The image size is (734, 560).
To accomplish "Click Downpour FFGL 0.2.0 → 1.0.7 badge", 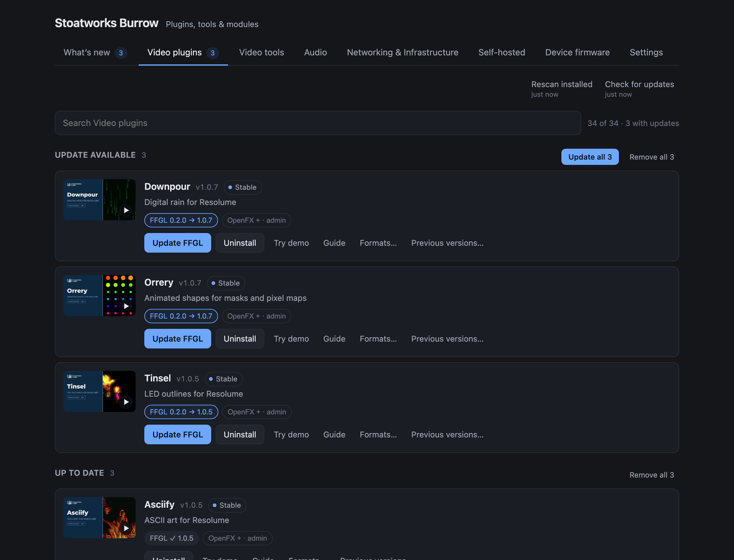I will 181,220.
